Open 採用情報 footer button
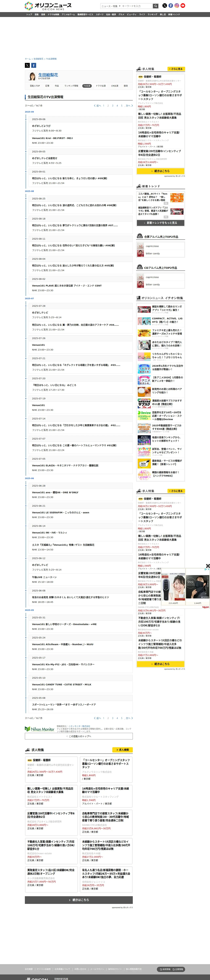210x980 pixels. [165, 969]
